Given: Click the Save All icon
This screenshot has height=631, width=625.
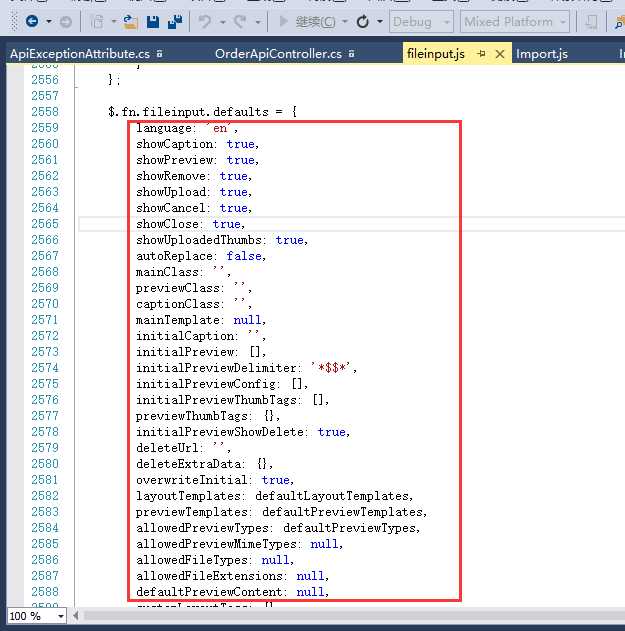Looking at the screenshot, I should tap(175, 22).
